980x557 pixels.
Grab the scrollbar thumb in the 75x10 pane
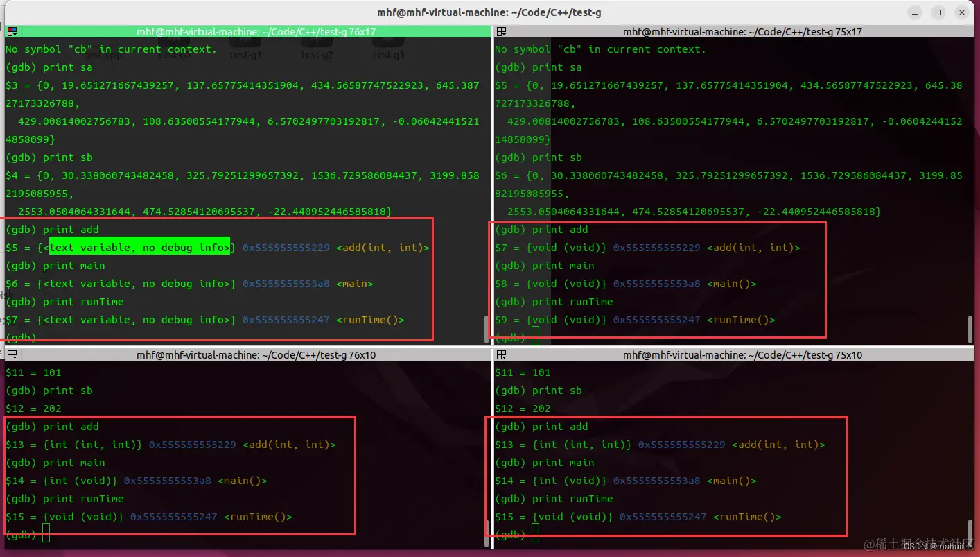pos(970,533)
